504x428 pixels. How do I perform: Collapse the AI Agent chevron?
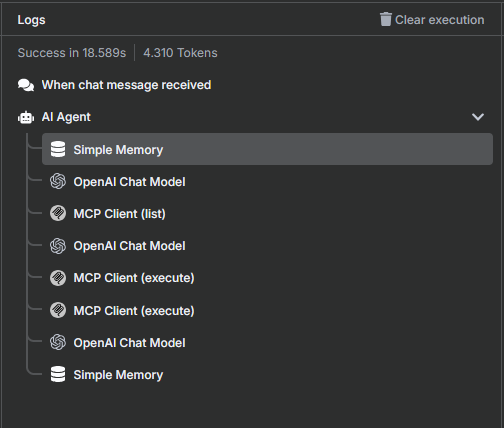[478, 117]
